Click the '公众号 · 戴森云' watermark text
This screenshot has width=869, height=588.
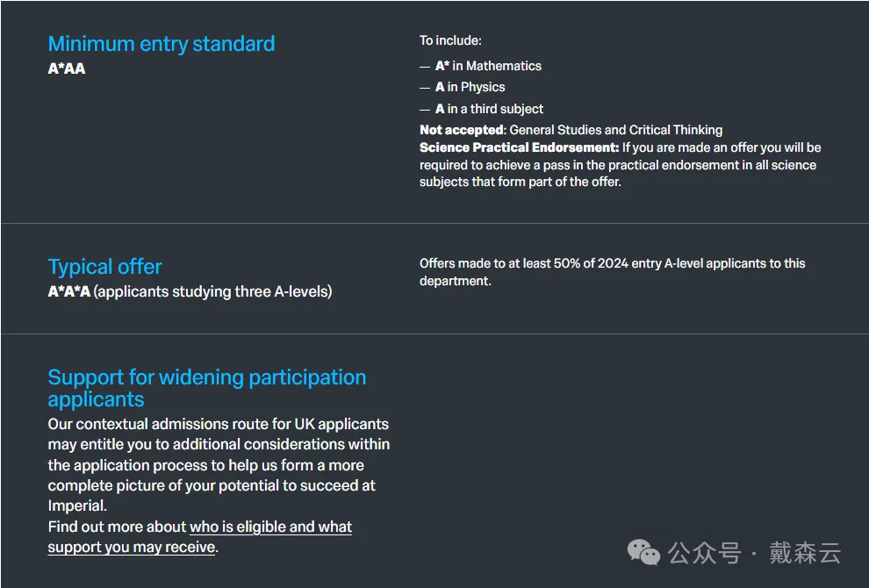(754, 553)
